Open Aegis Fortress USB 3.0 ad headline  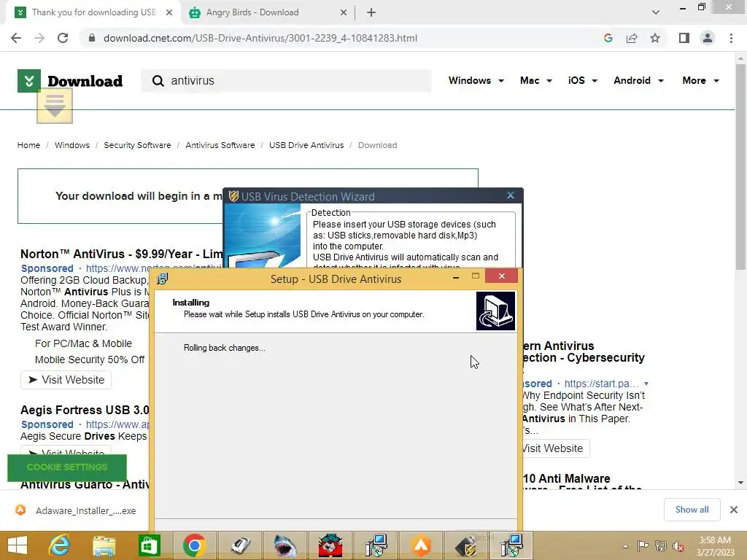[x=85, y=410]
